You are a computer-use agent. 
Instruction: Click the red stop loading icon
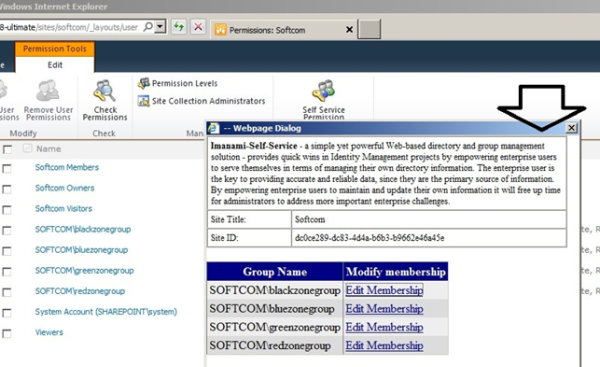(x=198, y=27)
